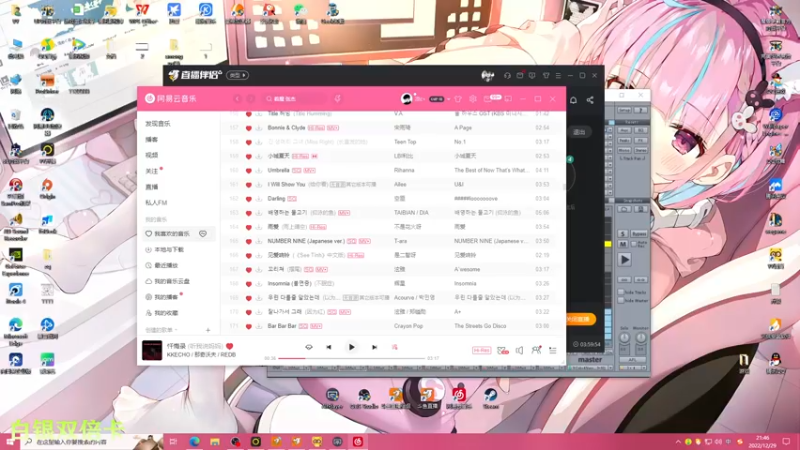Screen dimensions: 800x450
Task: Open Local and Downloads in sidebar
Action: pos(164,249)
